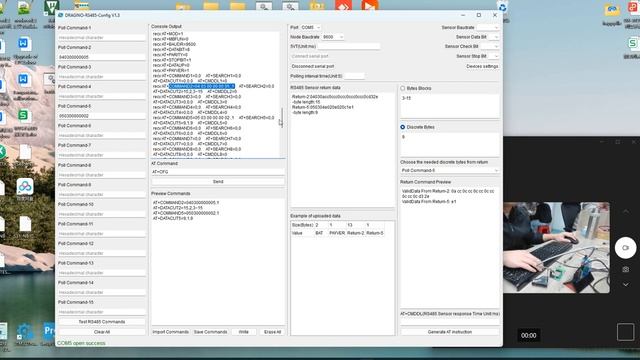Image resolution: width=640 pixels, height=360 pixels.
Task: Open the camera roll thumbnail square
Action: tap(625, 332)
